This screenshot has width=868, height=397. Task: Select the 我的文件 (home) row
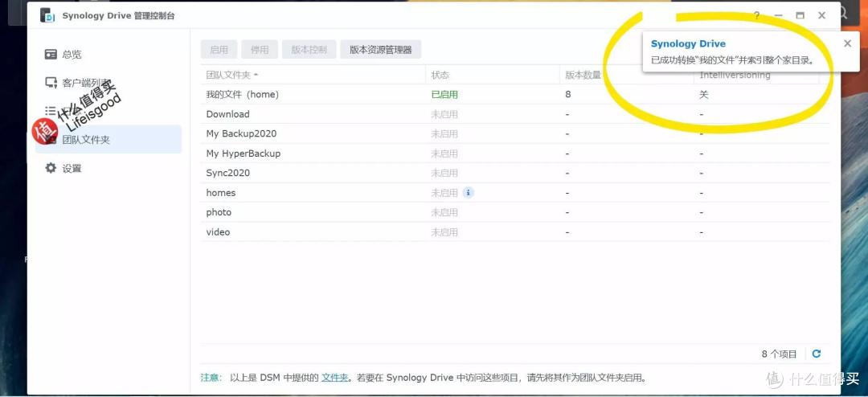click(x=515, y=95)
